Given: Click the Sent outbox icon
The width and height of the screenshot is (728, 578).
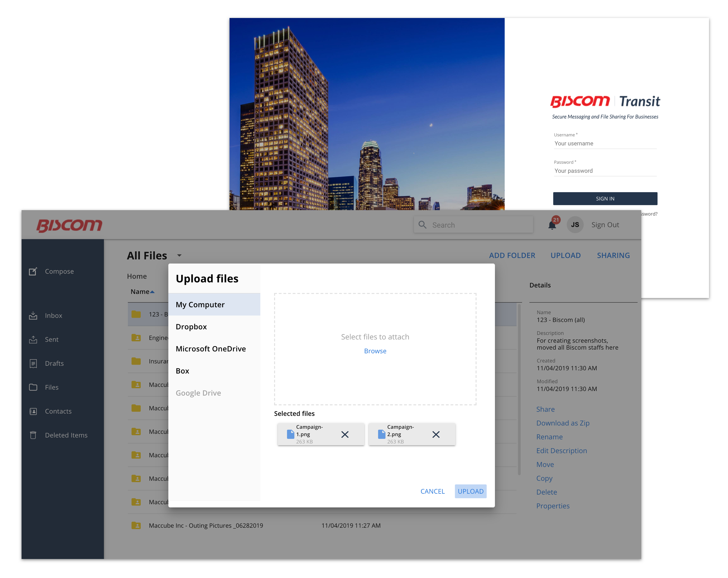Looking at the screenshot, I should coord(33,340).
